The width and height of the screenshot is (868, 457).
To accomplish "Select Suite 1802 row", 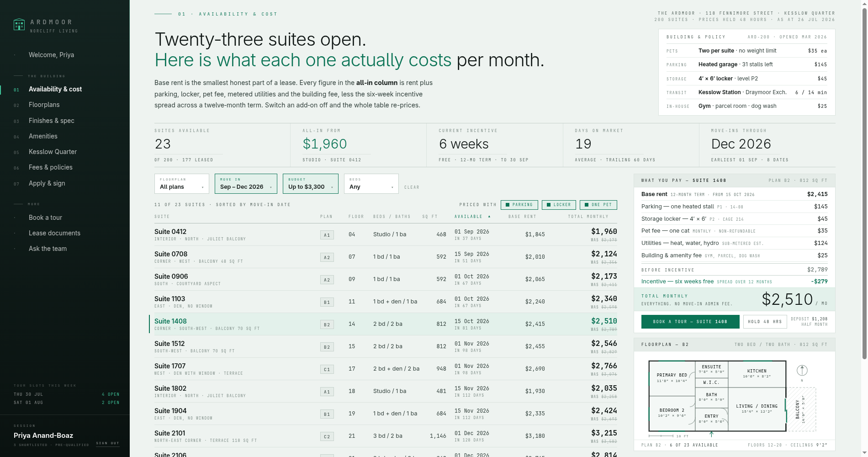I will pyautogui.click(x=386, y=391).
